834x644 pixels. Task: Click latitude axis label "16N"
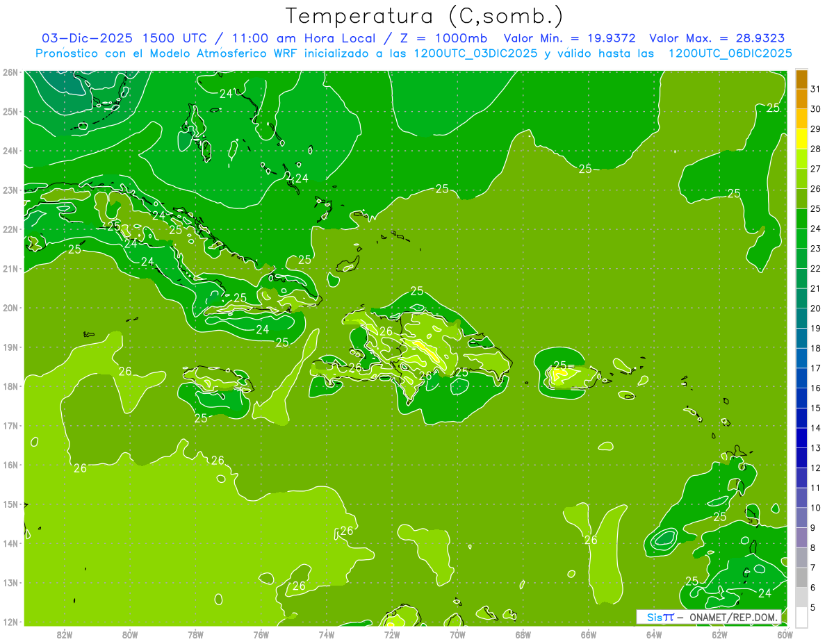[x=10, y=465]
